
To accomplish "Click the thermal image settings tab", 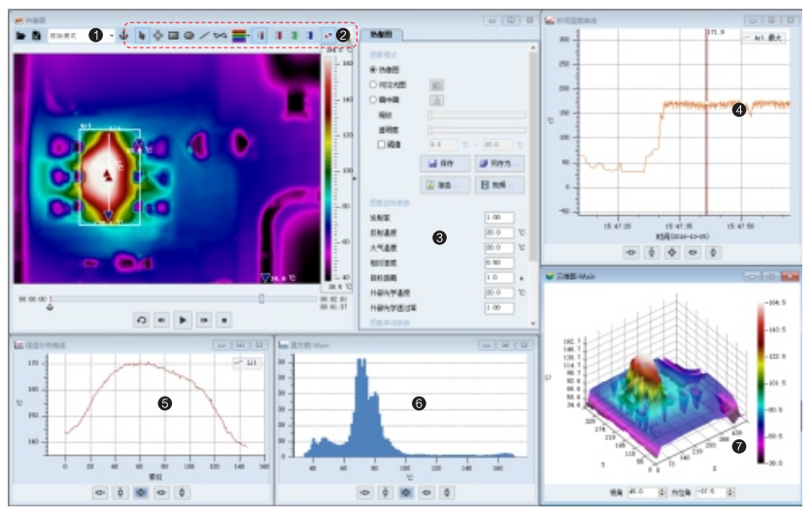I will click(382, 34).
